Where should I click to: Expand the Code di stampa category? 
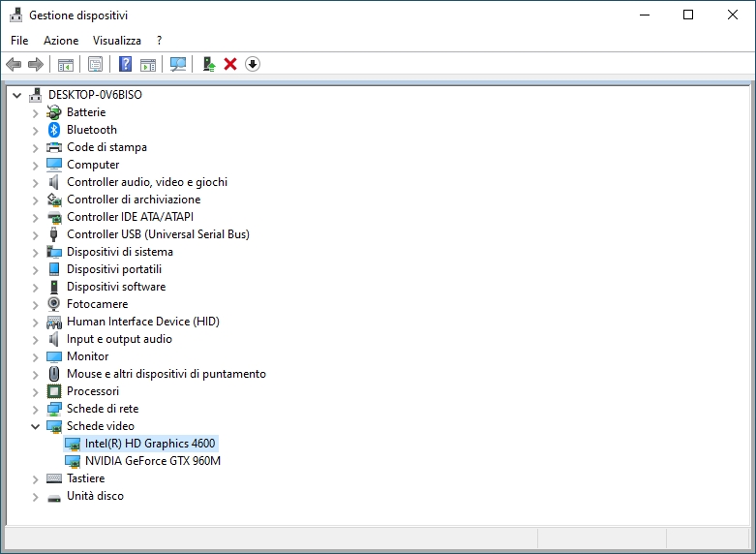click(35, 147)
